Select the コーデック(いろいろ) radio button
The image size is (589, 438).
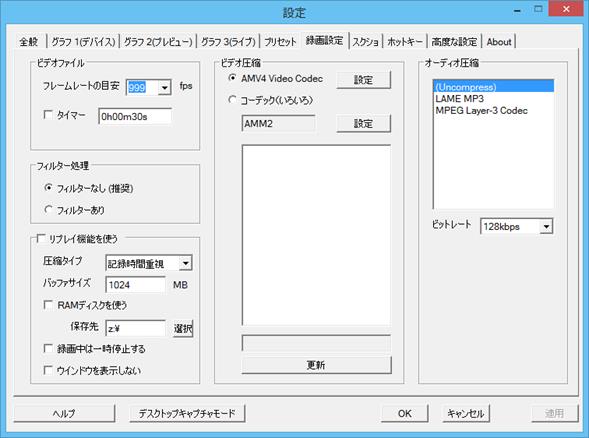(233, 100)
